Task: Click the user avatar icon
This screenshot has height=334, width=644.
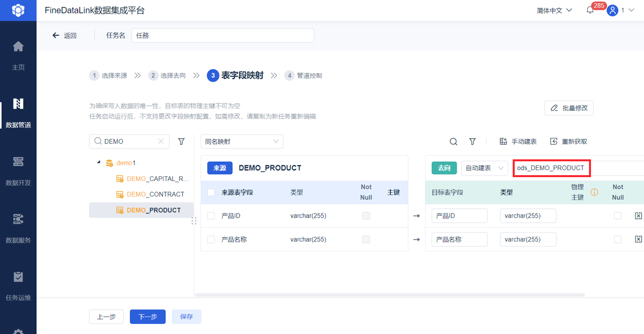Action: coord(612,10)
